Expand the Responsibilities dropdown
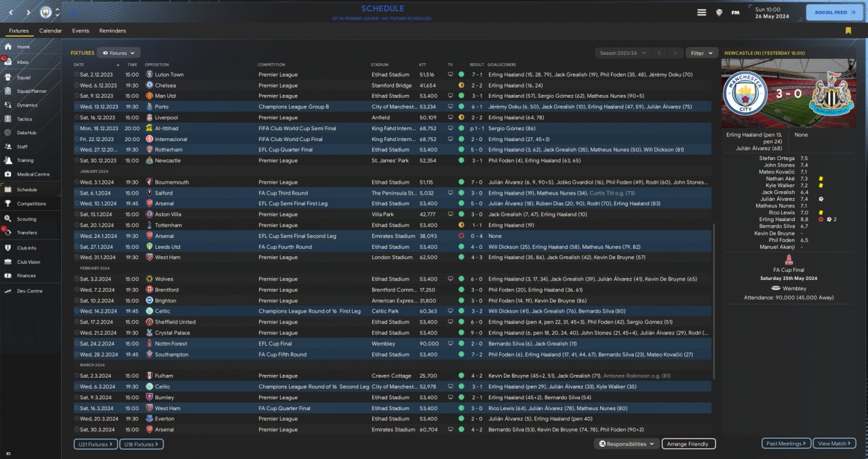868x459 pixels. click(x=628, y=444)
